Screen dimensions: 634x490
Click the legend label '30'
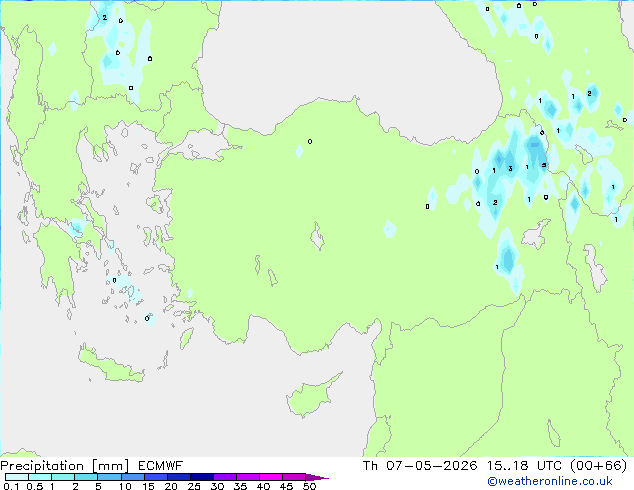coord(217,486)
